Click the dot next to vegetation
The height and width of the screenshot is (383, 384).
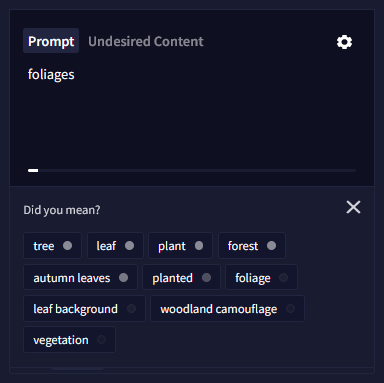coord(101,340)
